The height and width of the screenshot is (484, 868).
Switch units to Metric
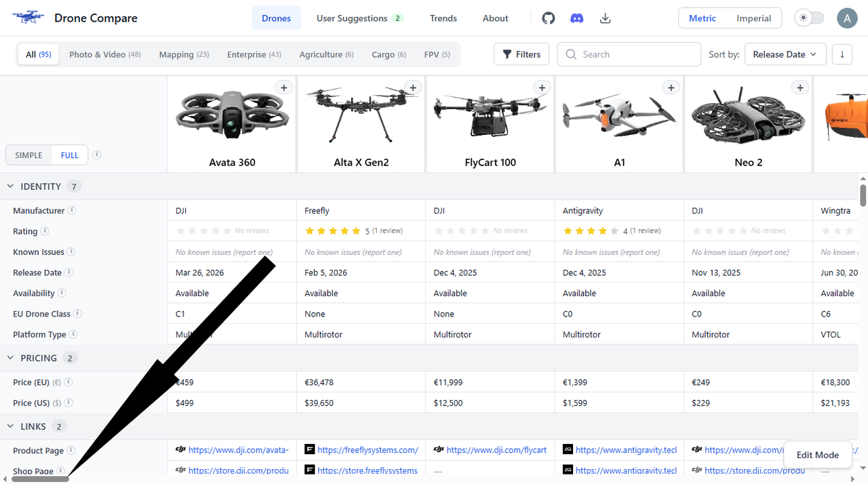pos(702,18)
